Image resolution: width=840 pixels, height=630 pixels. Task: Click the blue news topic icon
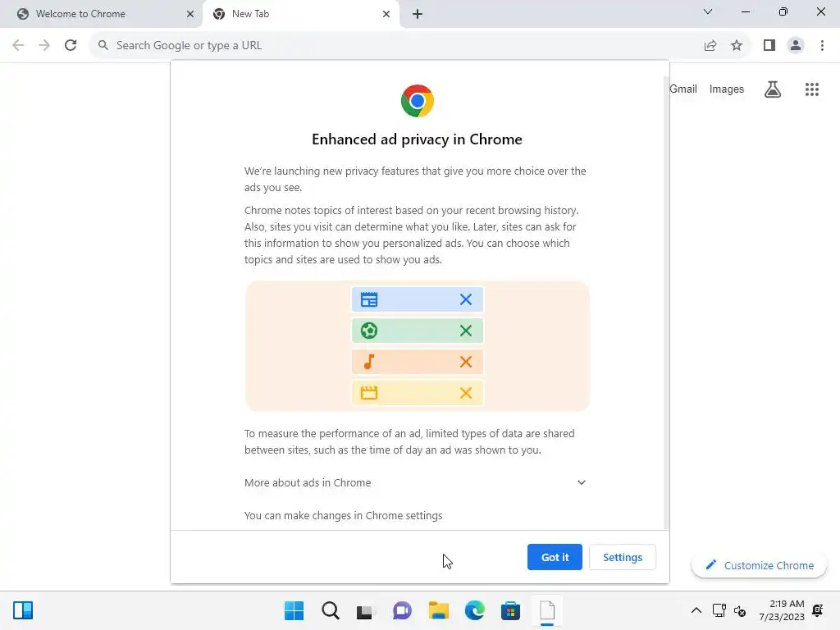pos(369,299)
